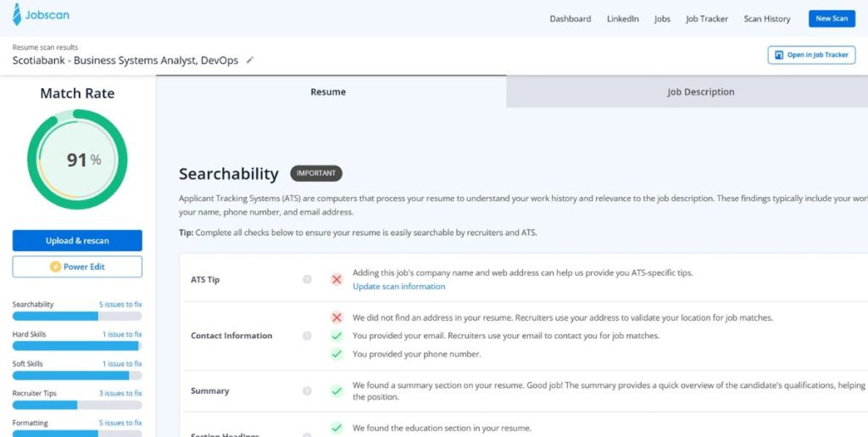Open Dashboard from top navigation
The width and height of the screenshot is (868, 437).
(x=570, y=19)
